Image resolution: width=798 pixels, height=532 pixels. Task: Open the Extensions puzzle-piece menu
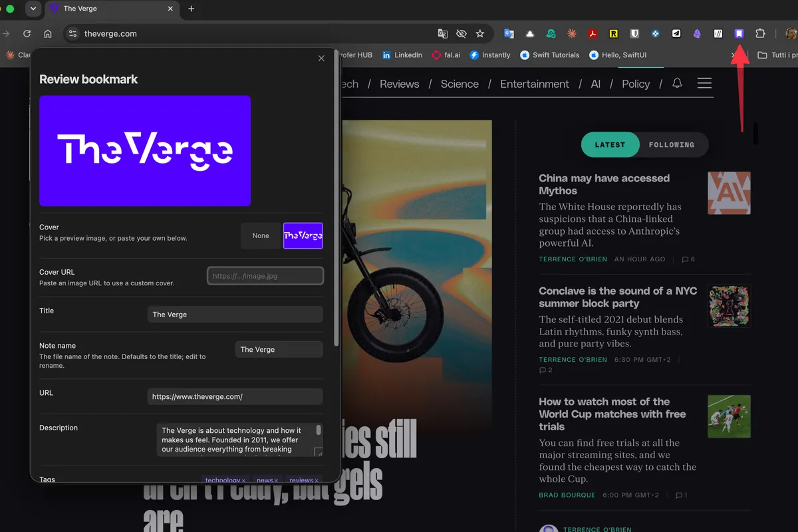(760, 33)
